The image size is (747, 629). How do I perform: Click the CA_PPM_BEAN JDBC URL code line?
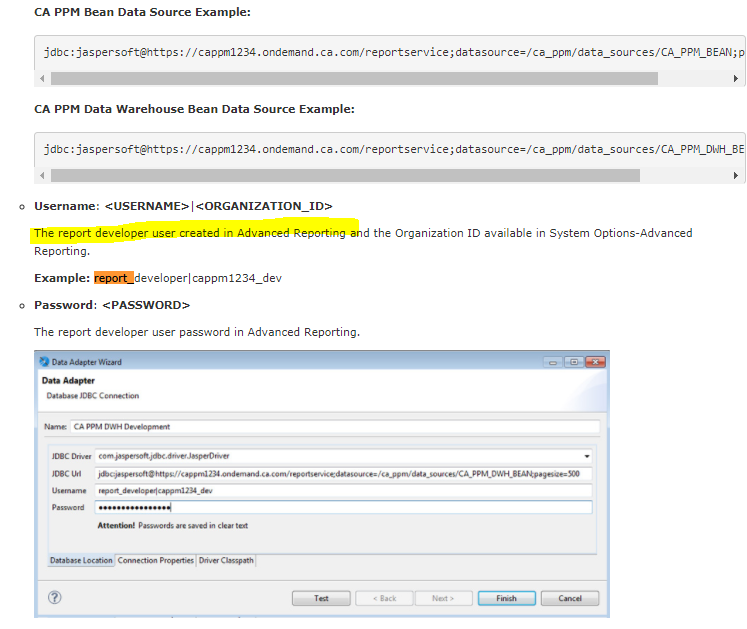point(394,52)
